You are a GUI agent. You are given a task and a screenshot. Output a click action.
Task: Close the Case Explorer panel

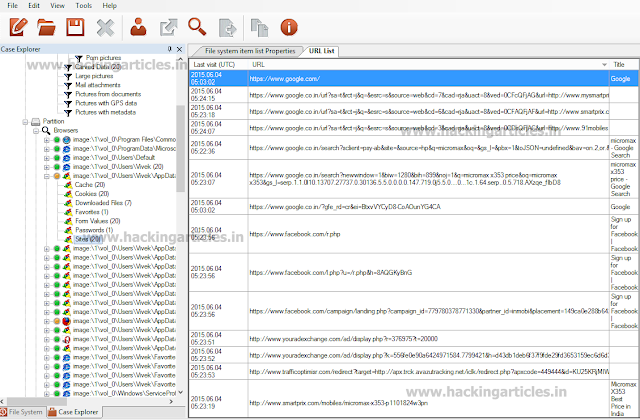pos(179,49)
